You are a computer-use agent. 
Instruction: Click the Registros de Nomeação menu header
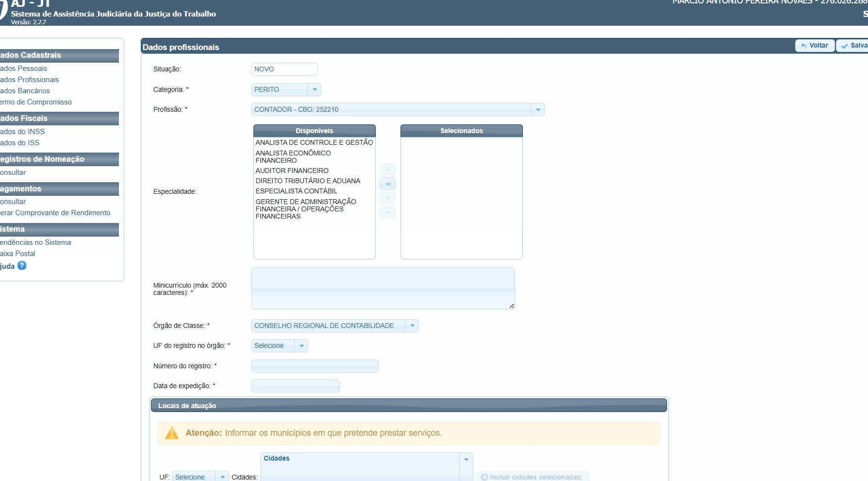[59, 159]
